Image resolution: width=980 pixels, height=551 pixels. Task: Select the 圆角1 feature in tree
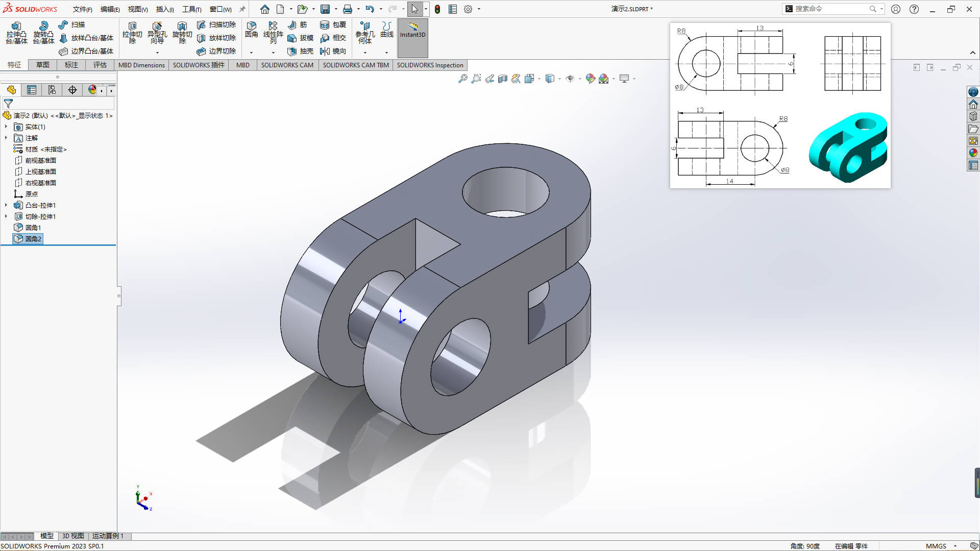click(33, 228)
